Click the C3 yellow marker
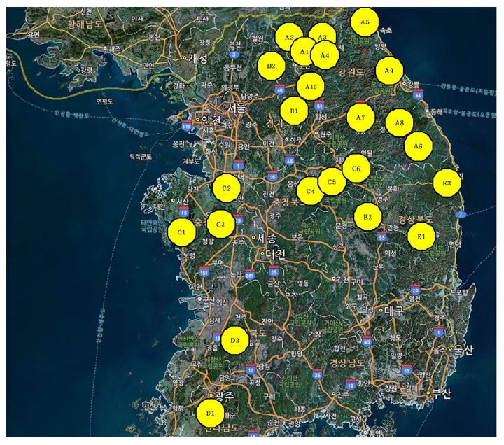Image resolution: width=504 pixels, height=445 pixels. (x=220, y=224)
